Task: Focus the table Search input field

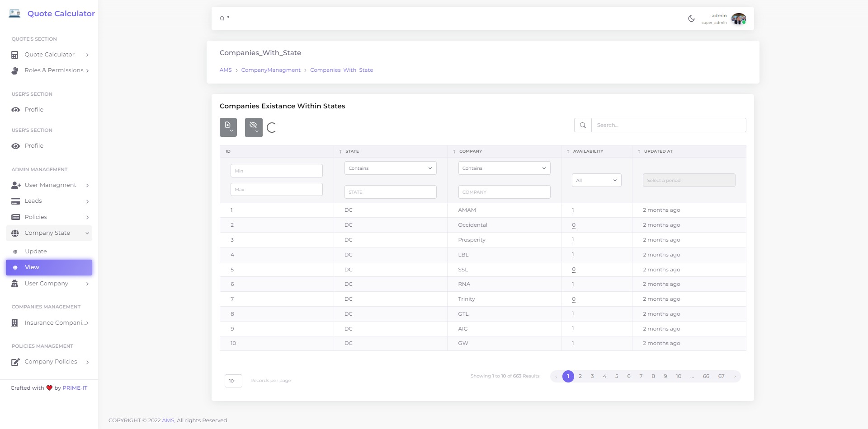Action: [669, 125]
